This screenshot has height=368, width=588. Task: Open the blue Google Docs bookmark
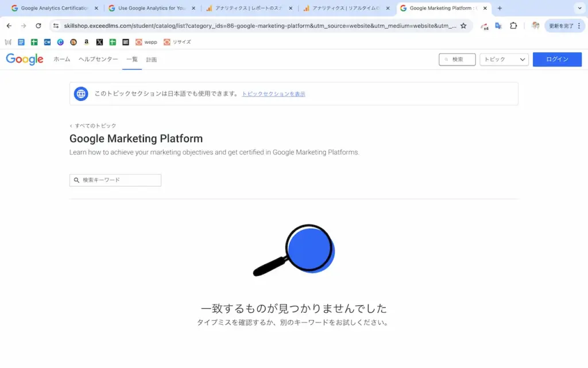[x=21, y=42]
